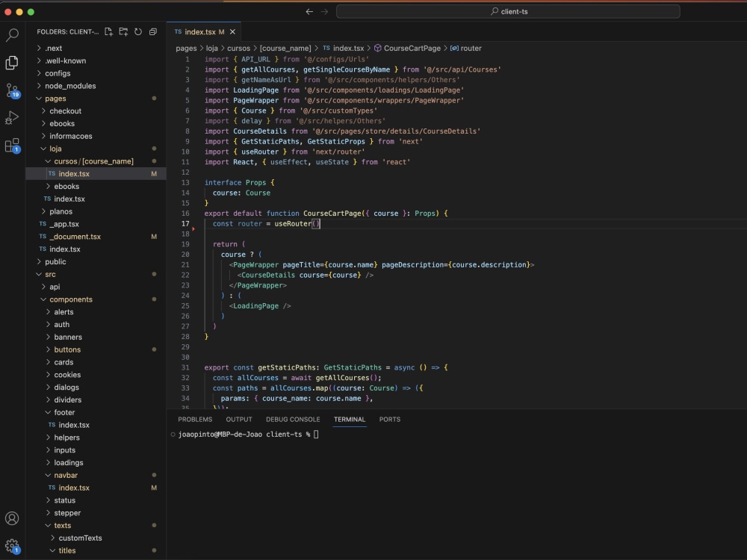
Task: Open the Extensions view
Action: [x=12, y=146]
